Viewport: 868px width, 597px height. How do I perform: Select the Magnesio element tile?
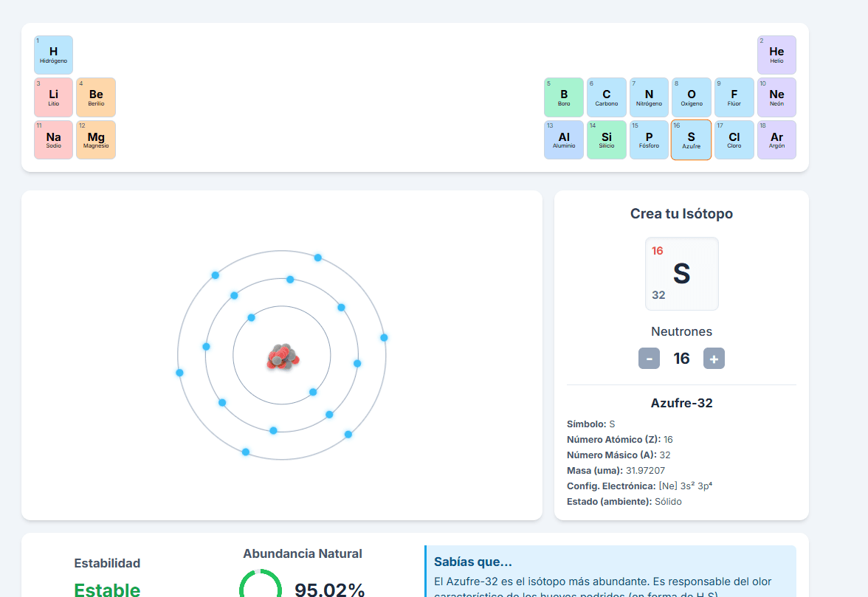96,140
